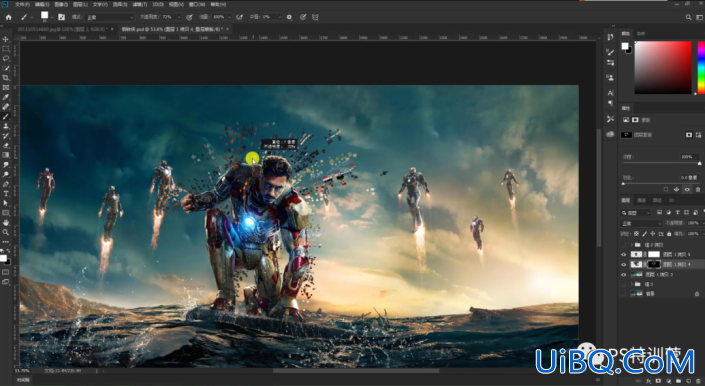Screen dimensions: 705x386
Task: Open the 滤镜 (Filter) menu
Action: pyautogui.click(x=139, y=4)
